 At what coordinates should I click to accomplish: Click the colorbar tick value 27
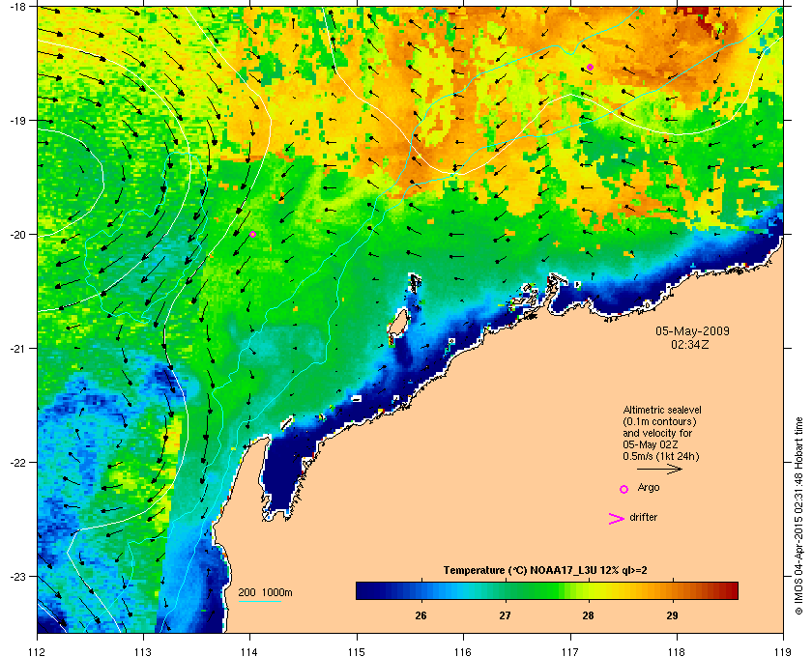505,615
